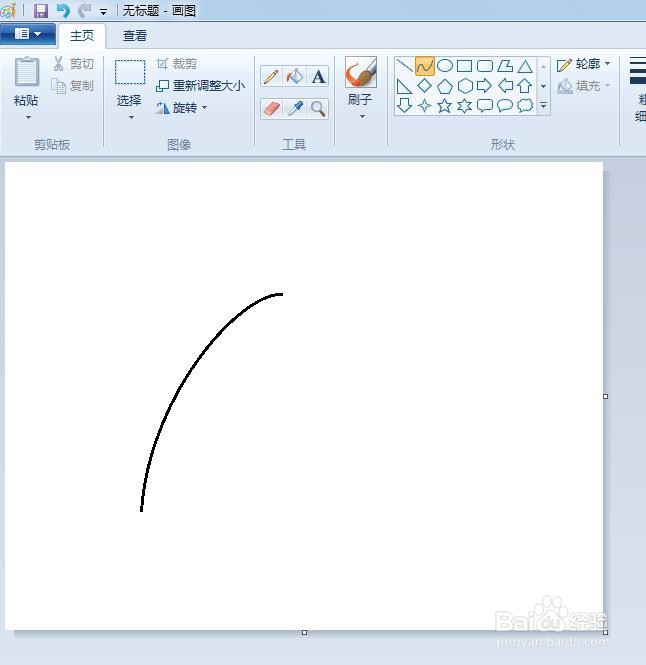Click the canvas bottom-edge resize handle
The image size is (646, 665).
point(304,632)
